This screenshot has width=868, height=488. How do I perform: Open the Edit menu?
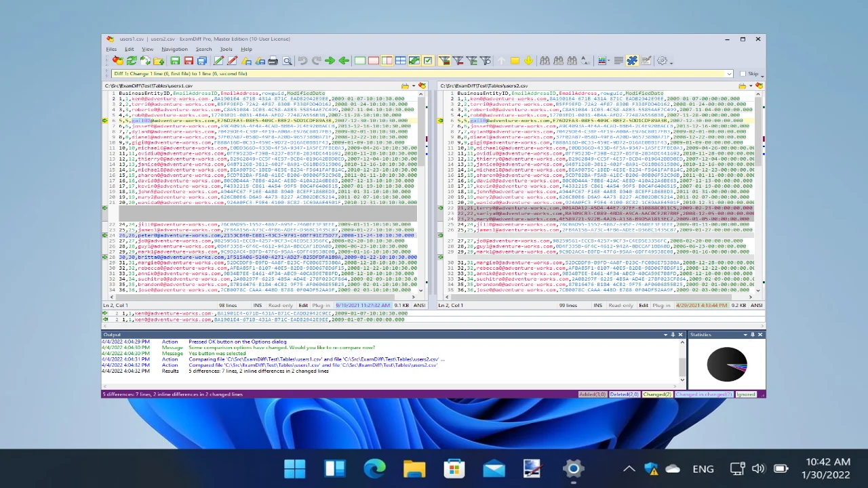129,49
